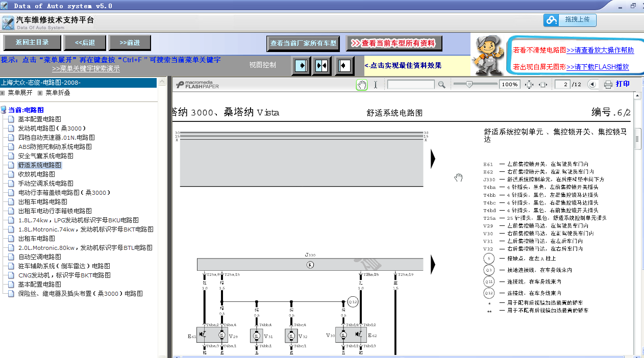Click the zoom percentage 100% field
The height and width of the screenshot is (358, 644).
[509, 85]
